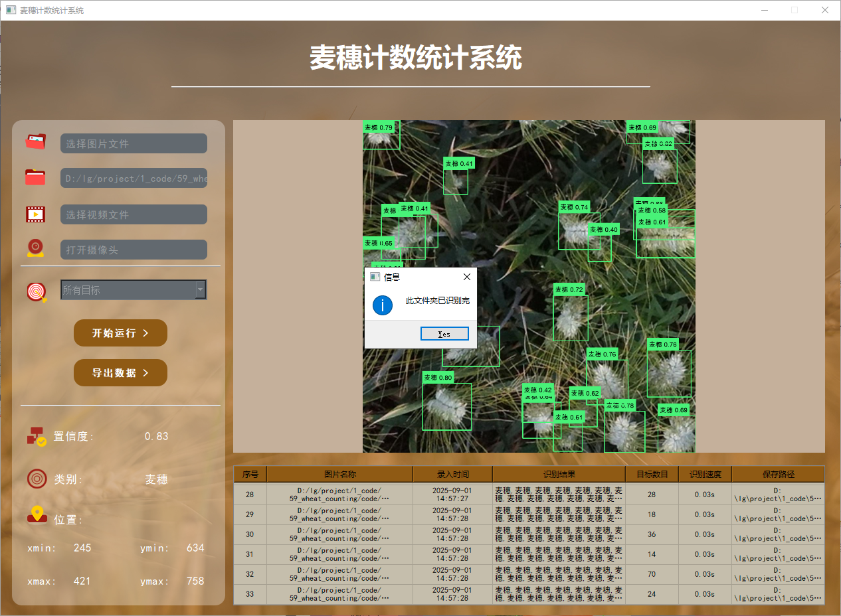Click the 开始运行 button
841x616 pixels.
(x=120, y=333)
